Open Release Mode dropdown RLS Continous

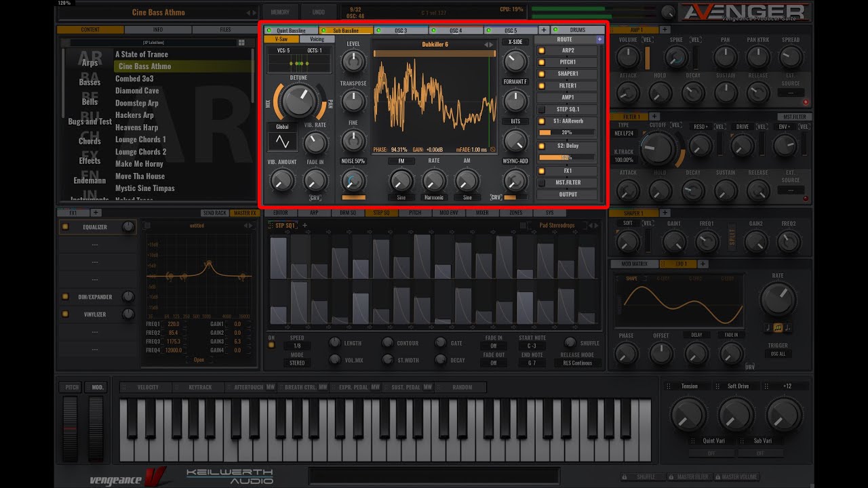pos(578,363)
